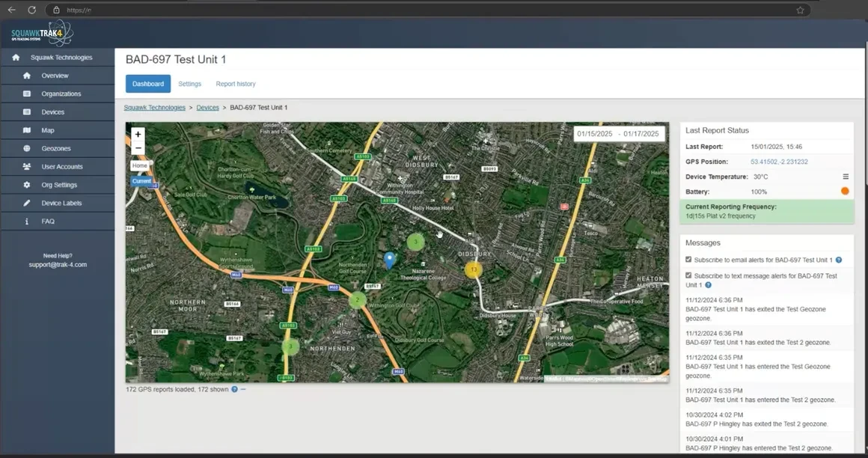Open the date range picker 01/15/2025 - 01/17/2025
The height and width of the screenshot is (458, 868).
coord(618,133)
